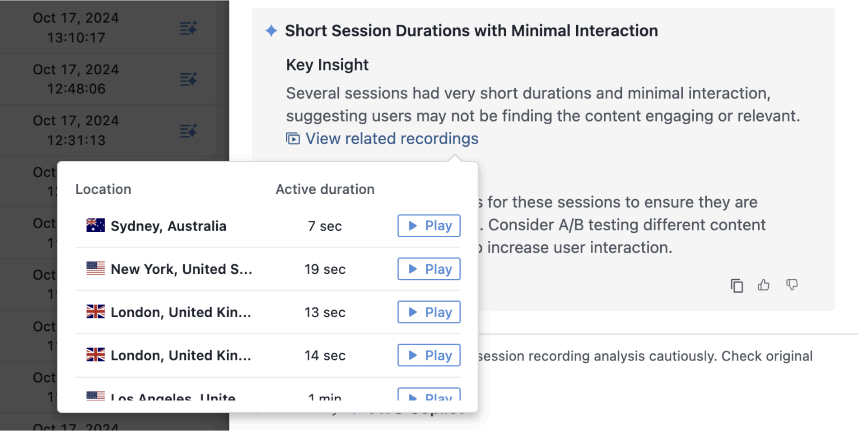Select the Oct 17, 2024 12:48:06 session
This screenshot has width=868, height=431.
(76, 79)
